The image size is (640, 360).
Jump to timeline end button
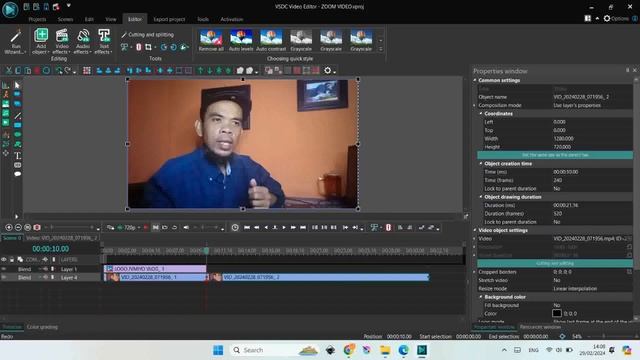[x=303, y=227]
